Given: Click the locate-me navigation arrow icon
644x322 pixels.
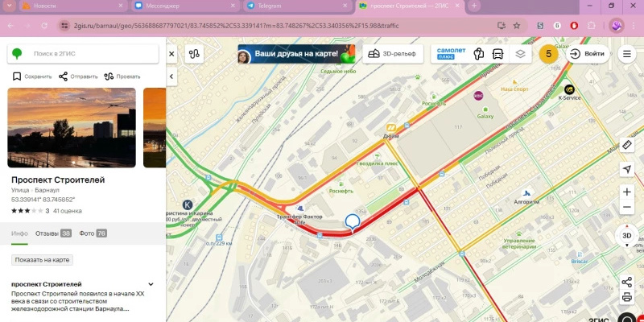Looking at the screenshot, I should 627,169.
